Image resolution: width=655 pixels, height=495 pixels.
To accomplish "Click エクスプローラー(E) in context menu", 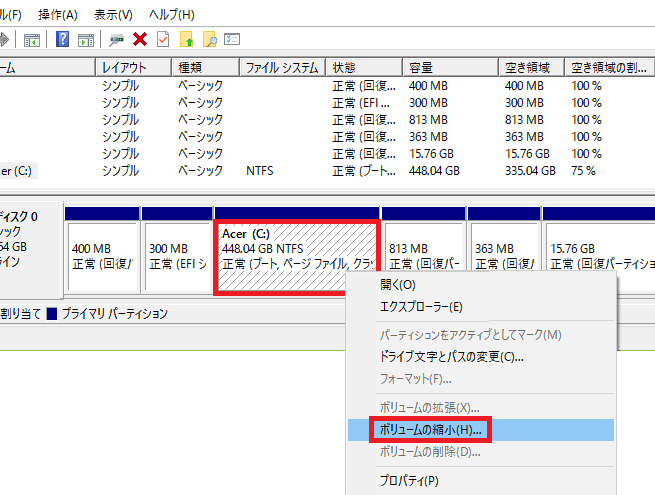I will [421, 306].
